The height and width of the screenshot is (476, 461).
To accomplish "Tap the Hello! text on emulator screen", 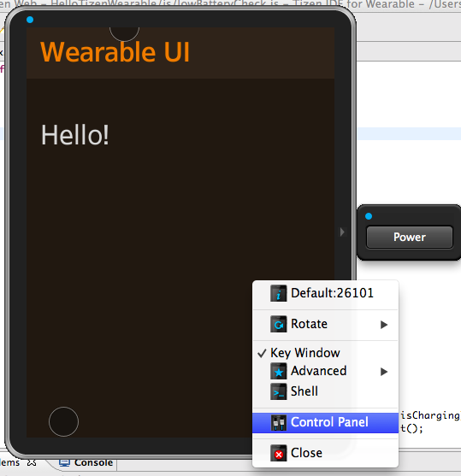I will point(74,135).
